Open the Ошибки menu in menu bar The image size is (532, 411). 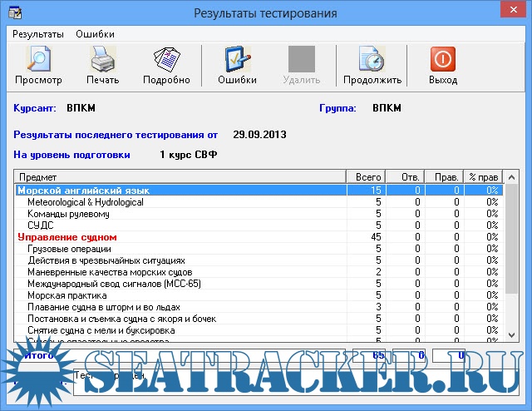[x=95, y=34]
